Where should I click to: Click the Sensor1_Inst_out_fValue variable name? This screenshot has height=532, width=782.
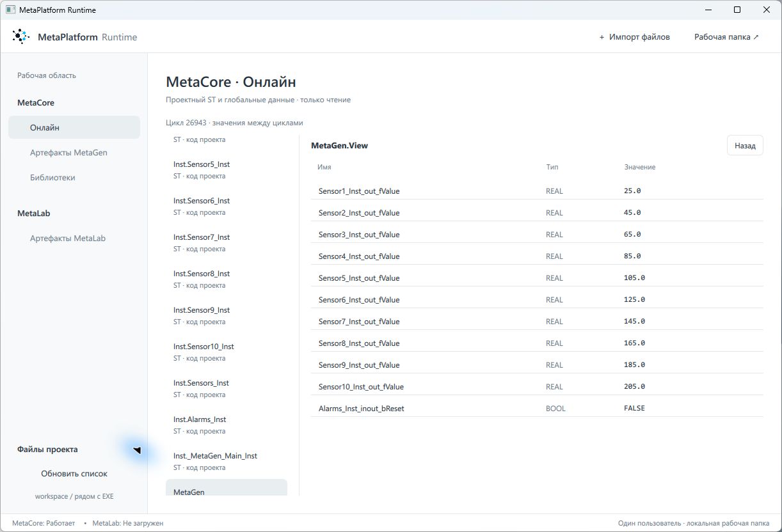[x=359, y=191]
